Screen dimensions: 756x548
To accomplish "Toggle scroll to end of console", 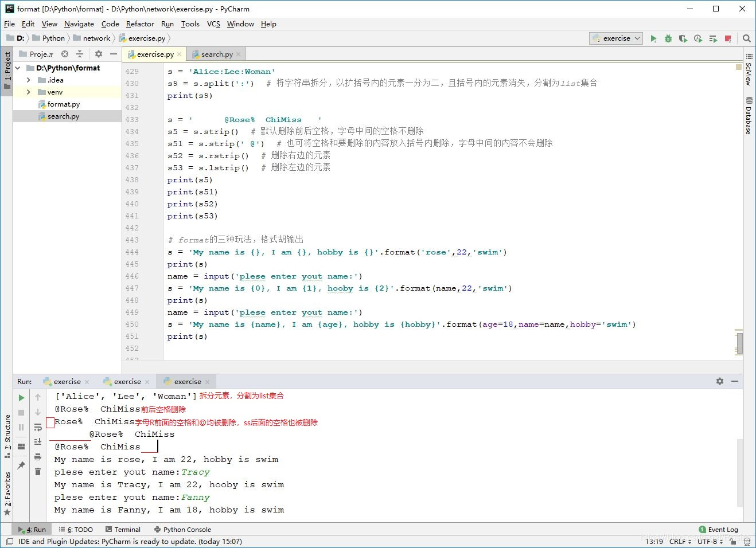I will (x=38, y=441).
